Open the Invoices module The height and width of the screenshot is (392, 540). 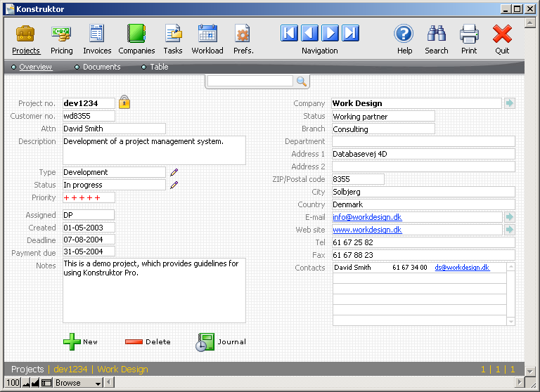97,40
